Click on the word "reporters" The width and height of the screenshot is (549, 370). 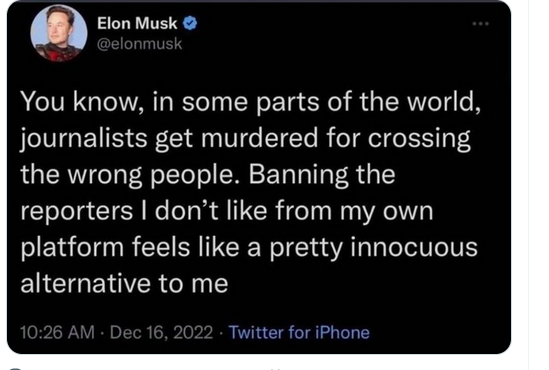76,211
